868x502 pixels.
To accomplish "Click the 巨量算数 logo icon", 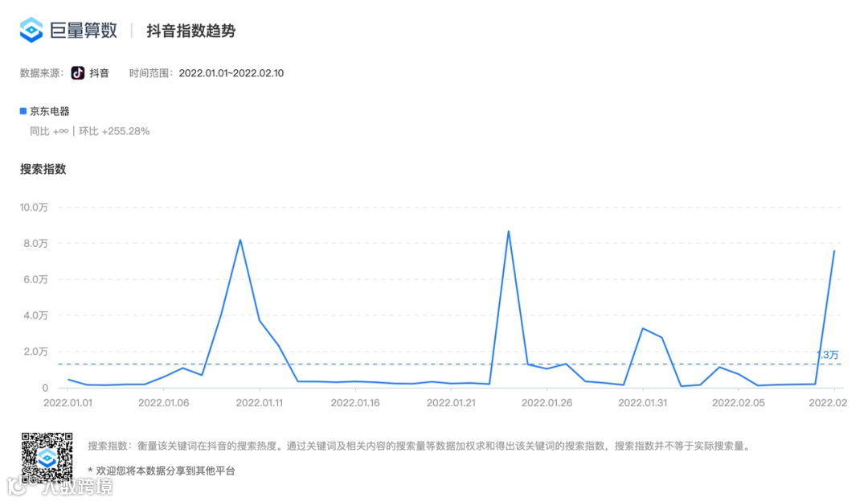I will pos(31,30).
